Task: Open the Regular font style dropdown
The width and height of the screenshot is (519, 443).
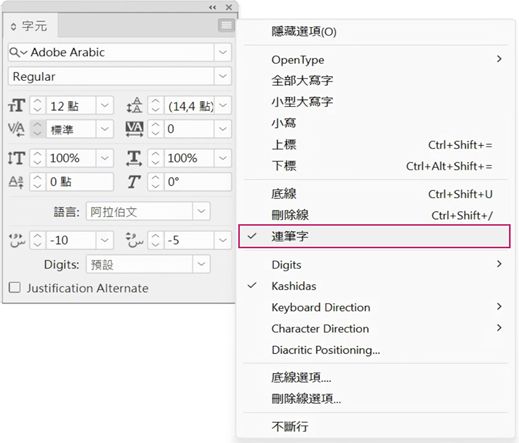Action: (x=223, y=76)
